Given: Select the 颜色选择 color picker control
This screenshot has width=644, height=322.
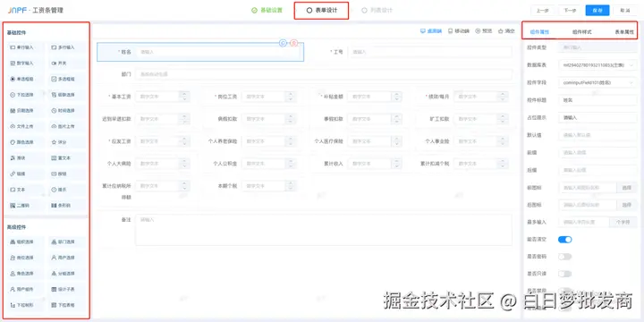Looking at the screenshot, I should [25, 142].
